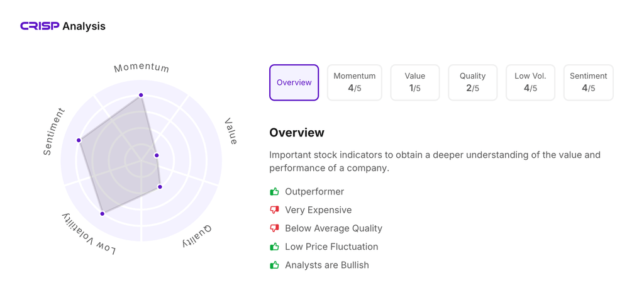The width and height of the screenshot is (644, 295).
Task: Click thumbs-up icon beside Analysts are Bullish
Action: (x=274, y=265)
